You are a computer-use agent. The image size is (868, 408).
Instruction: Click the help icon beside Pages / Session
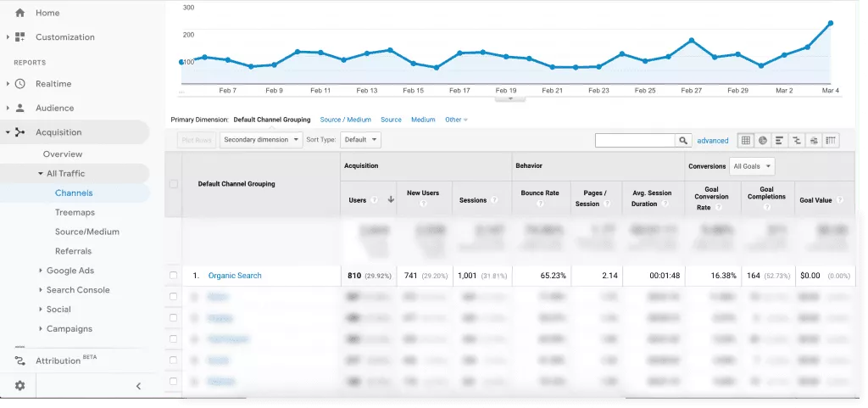607,204
